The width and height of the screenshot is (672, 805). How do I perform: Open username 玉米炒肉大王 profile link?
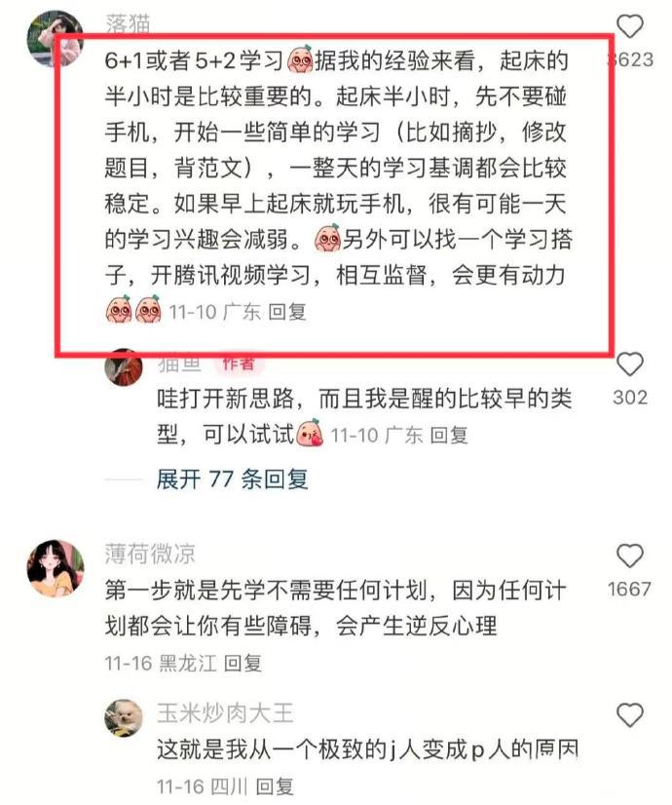point(225,713)
